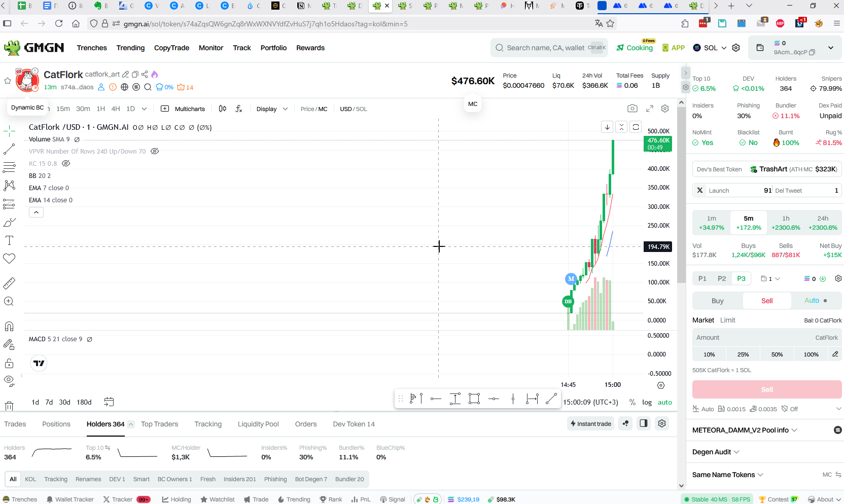Delete drawings with the trash icon

(x=9, y=406)
